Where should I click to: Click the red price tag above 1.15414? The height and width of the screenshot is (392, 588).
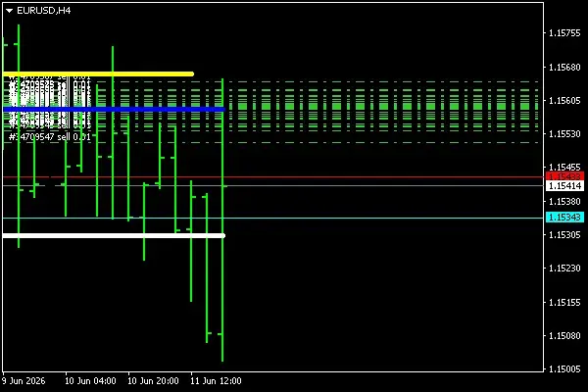565,176
